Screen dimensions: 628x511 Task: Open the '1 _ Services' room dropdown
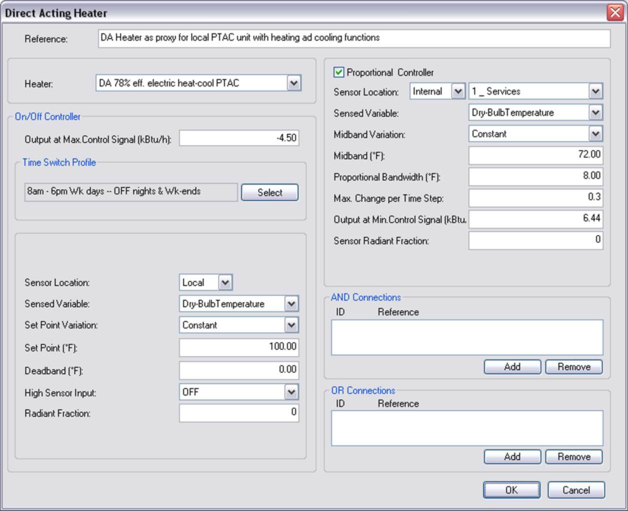tap(595, 91)
